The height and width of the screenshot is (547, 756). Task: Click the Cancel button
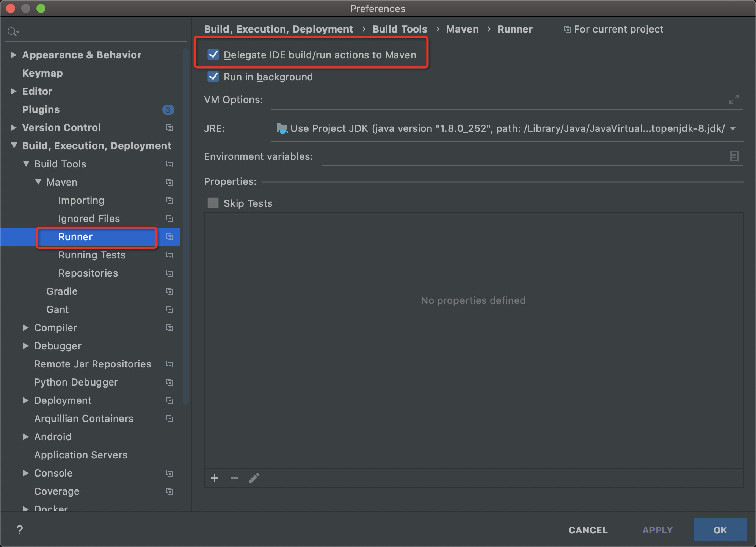tap(588, 530)
